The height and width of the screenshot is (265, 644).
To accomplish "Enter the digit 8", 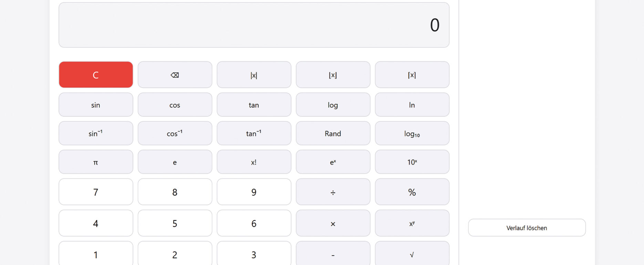I will (175, 192).
